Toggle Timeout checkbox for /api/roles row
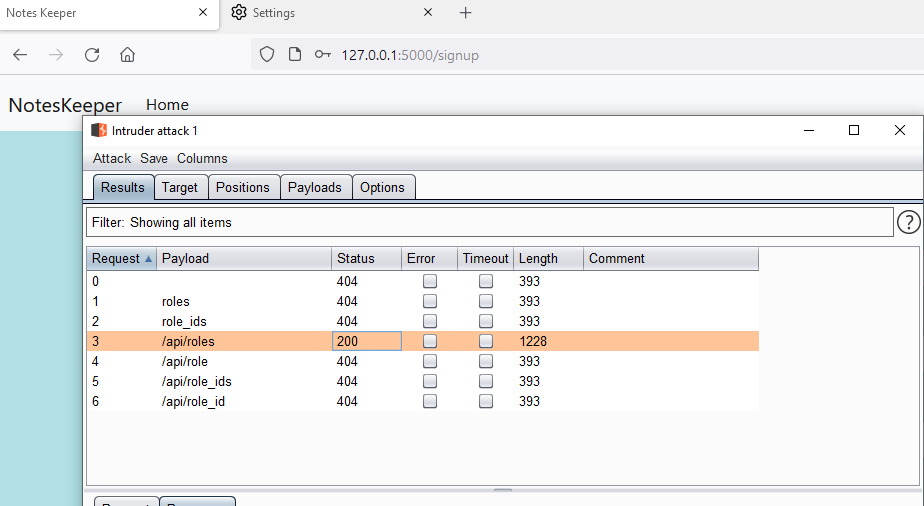924x506 pixels. click(x=486, y=341)
